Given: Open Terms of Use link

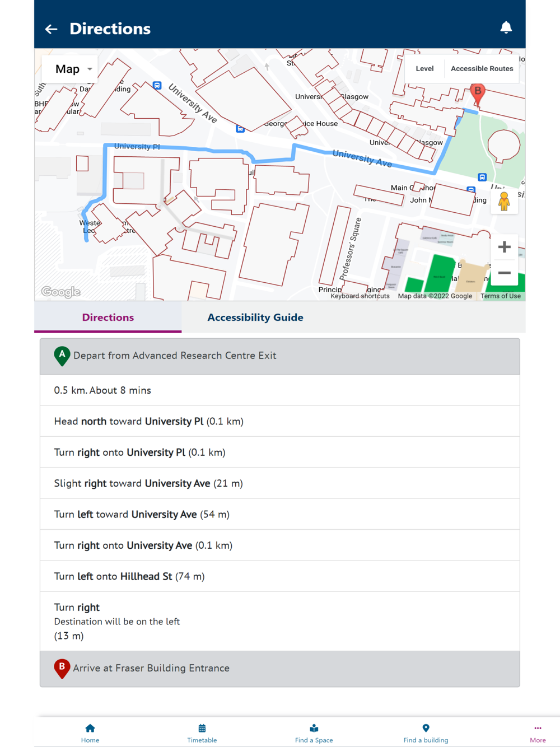Looking at the screenshot, I should [501, 296].
